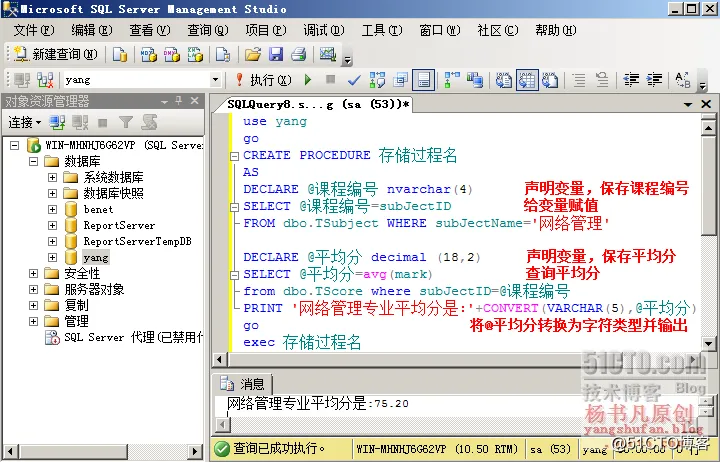720x462 pixels.
Task: Click the blue Parse checkmark icon
Action: point(354,80)
